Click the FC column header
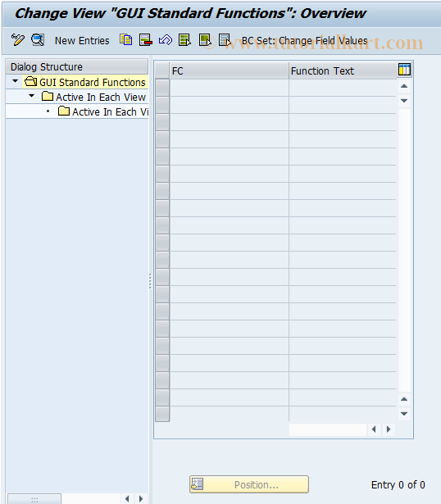The height and width of the screenshot is (504, 441). tap(230, 70)
